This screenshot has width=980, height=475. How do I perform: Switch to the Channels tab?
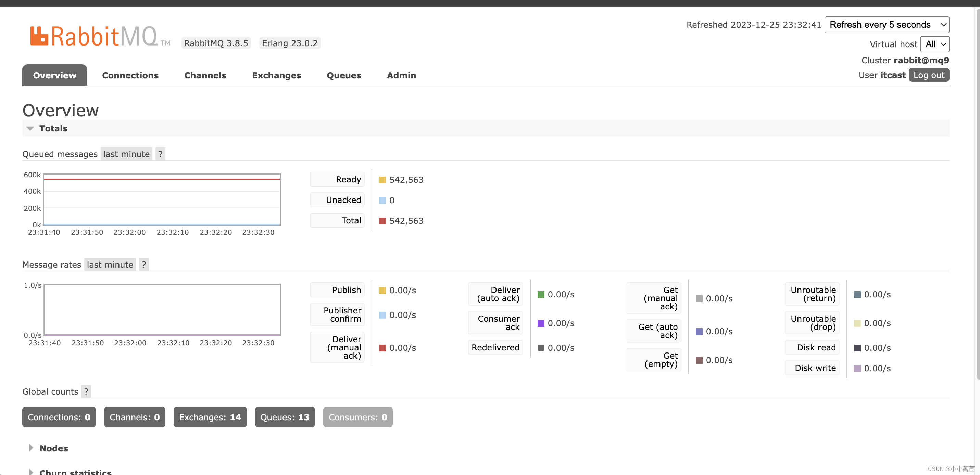[205, 75]
